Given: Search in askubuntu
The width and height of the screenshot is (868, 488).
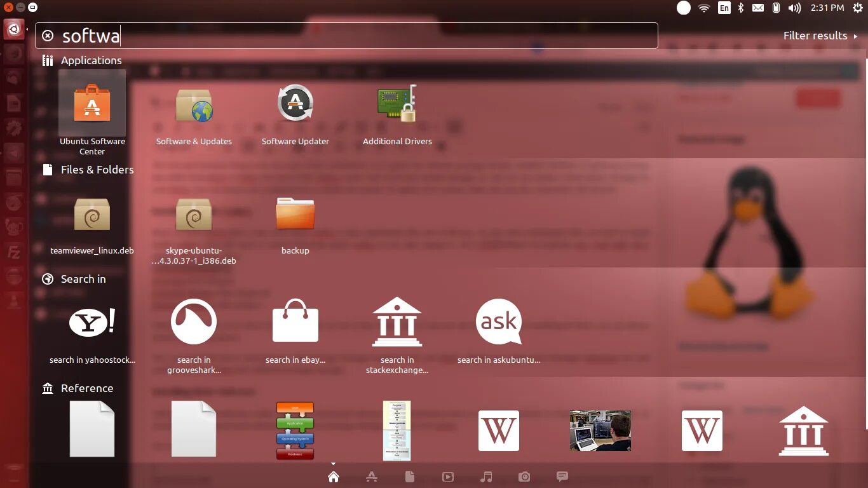Looking at the screenshot, I should tap(499, 330).
